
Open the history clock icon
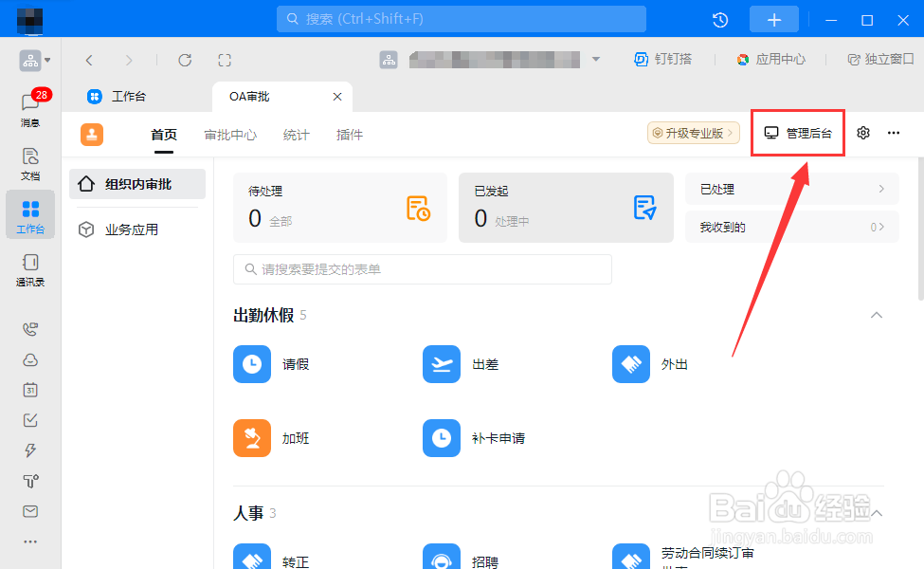(x=720, y=20)
